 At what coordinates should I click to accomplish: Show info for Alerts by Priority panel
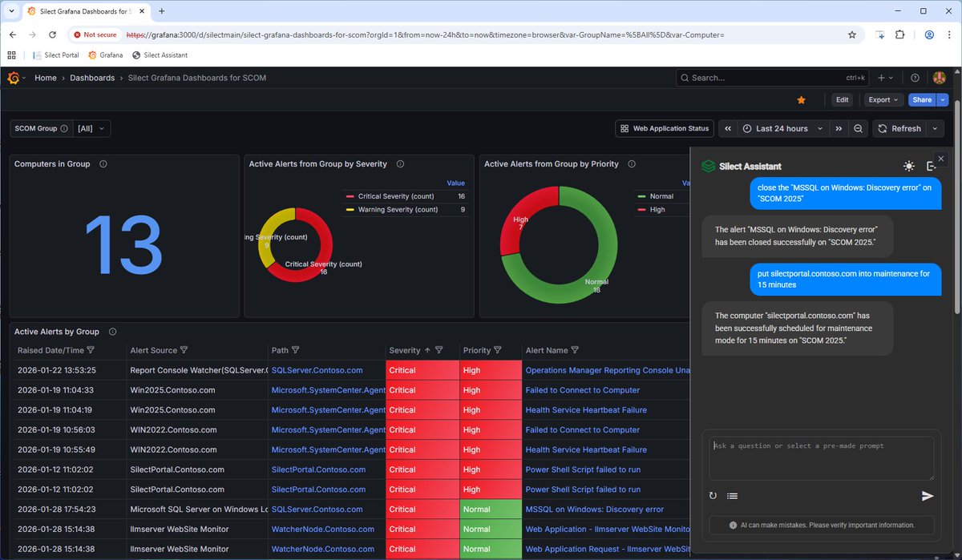(x=632, y=163)
